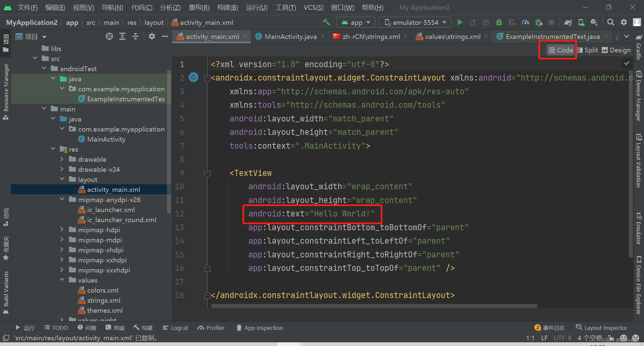644x346 pixels.
Task: Open the Profile app gauge icon
Action: tap(525, 22)
